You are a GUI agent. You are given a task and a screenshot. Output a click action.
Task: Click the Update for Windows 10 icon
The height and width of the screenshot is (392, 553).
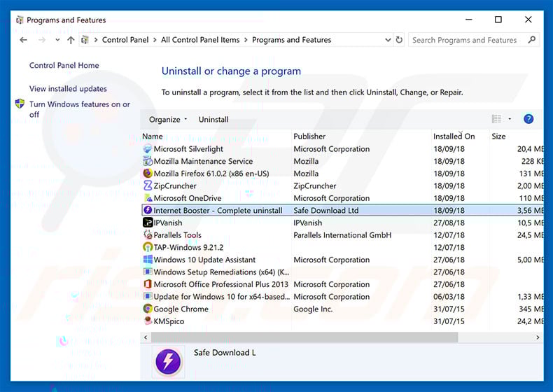tap(148, 296)
